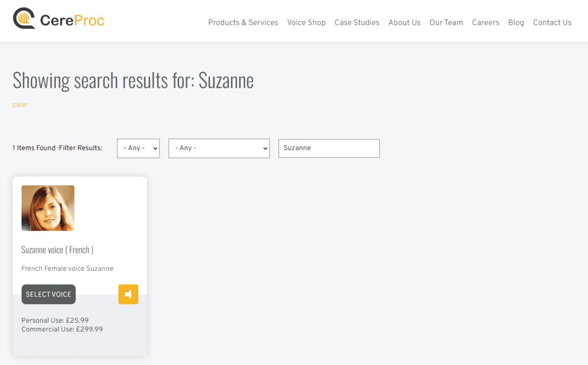The width and height of the screenshot is (588, 365).
Task: Open the 'Suzanne voice ( French )' title
Action: (x=57, y=250)
